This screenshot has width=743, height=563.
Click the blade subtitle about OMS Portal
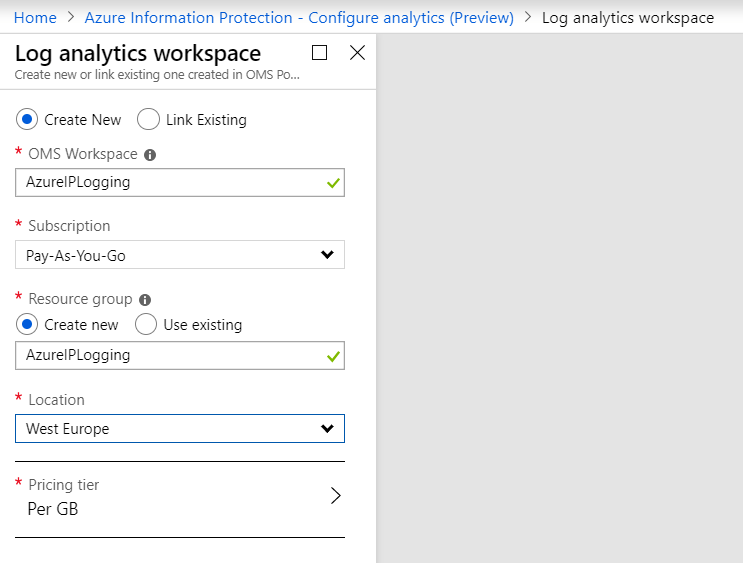[x=157, y=75]
